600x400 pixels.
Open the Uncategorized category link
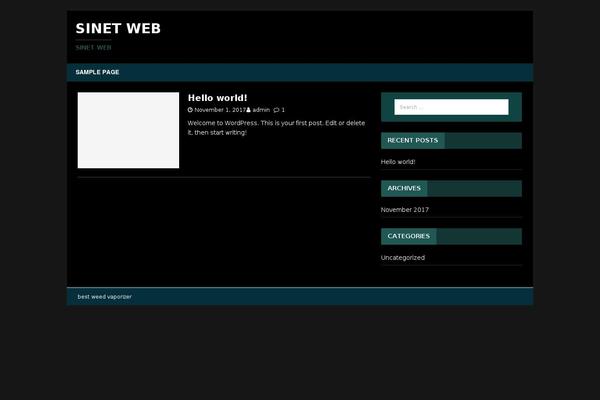tap(403, 258)
